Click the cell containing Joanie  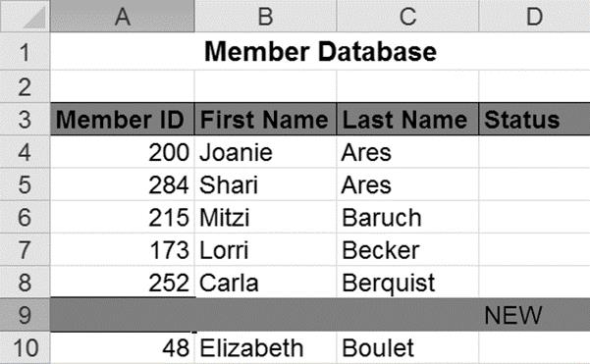[x=265, y=152]
